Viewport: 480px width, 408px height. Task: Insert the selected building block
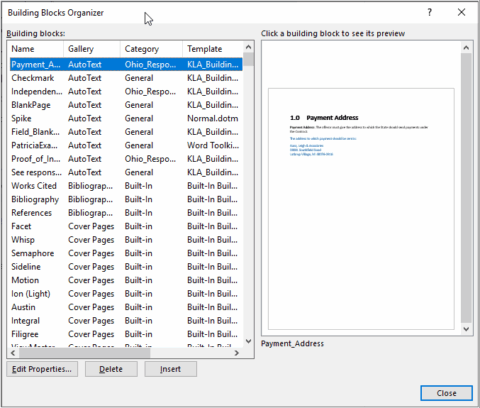coord(170,369)
